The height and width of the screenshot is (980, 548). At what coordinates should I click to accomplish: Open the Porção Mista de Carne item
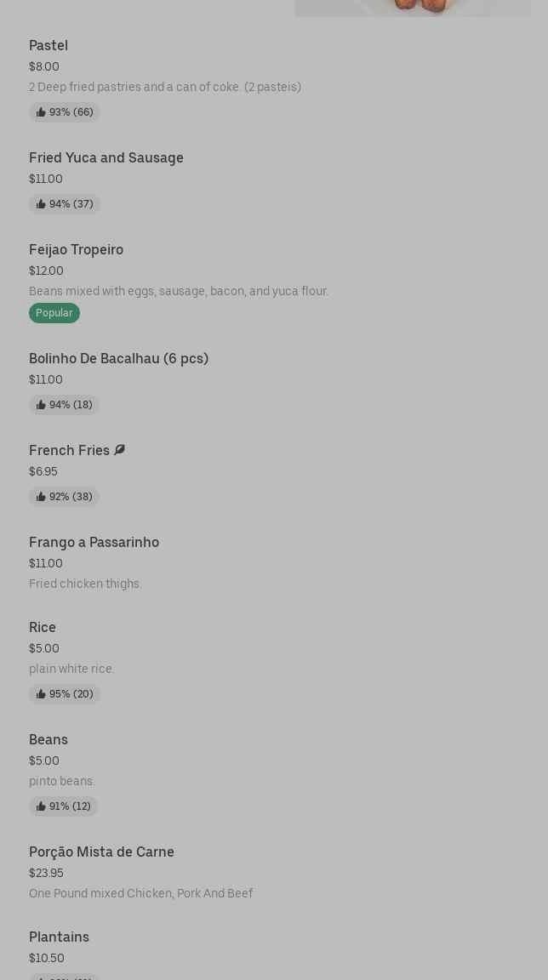click(101, 852)
